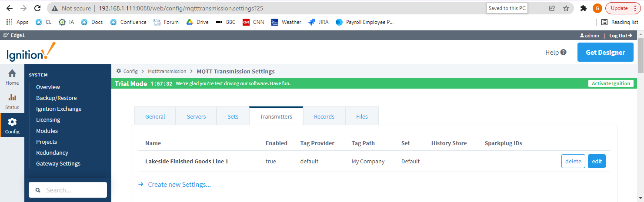Open the Forum bookmark
This screenshot has height=202, width=644.
click(166, 22)
